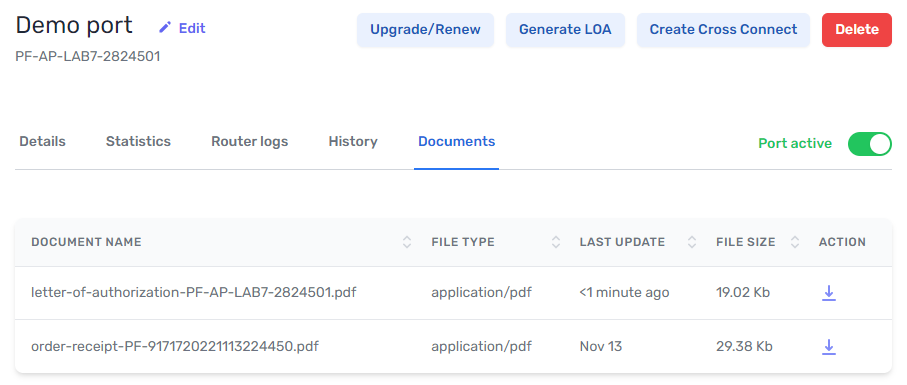907x385 pixels.
Task: Sort by Document Name column arrows
Action: coord(407,242)
